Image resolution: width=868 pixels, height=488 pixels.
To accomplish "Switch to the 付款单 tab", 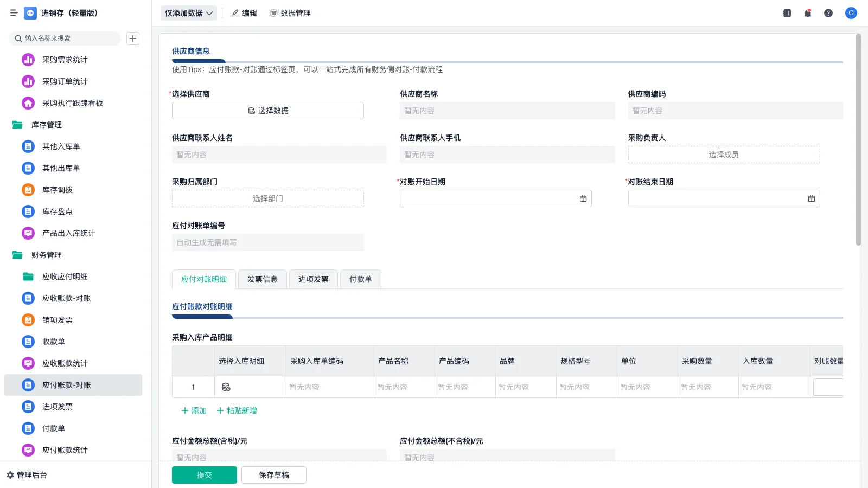I will click(x=360, y=279).
